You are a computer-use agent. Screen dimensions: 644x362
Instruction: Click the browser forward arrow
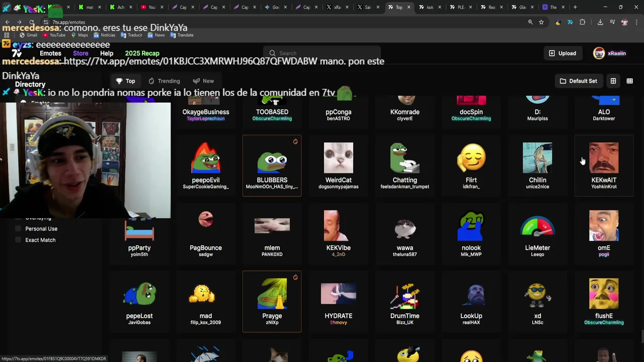coord(19,22)
